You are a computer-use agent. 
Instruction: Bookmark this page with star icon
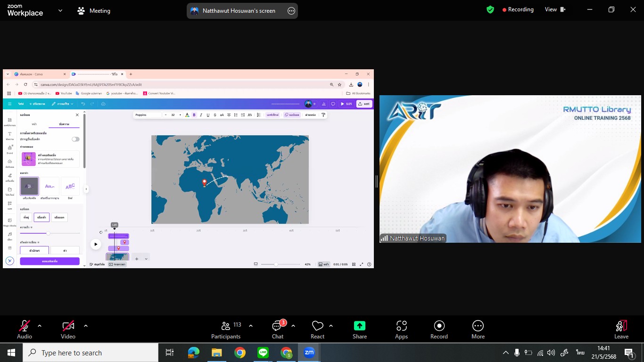point(339,85)
